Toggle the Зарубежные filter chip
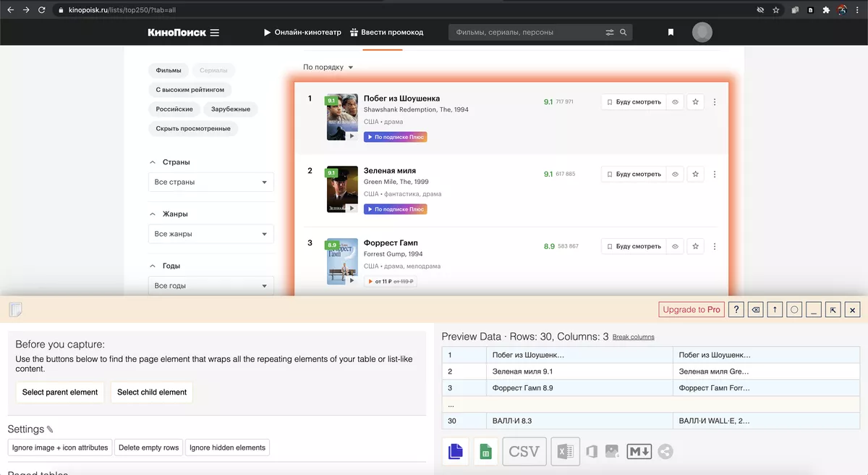Viewport: 868px width, 475px height. point(231,109)
